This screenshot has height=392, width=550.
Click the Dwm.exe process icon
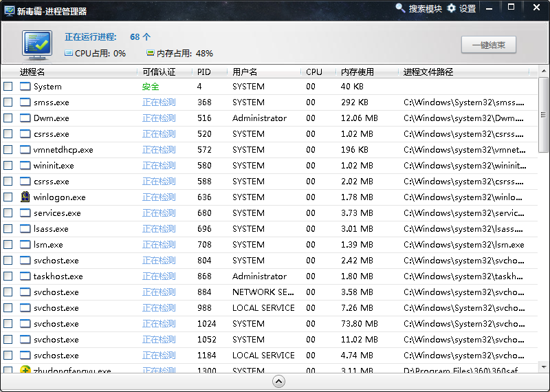(25, 118)
